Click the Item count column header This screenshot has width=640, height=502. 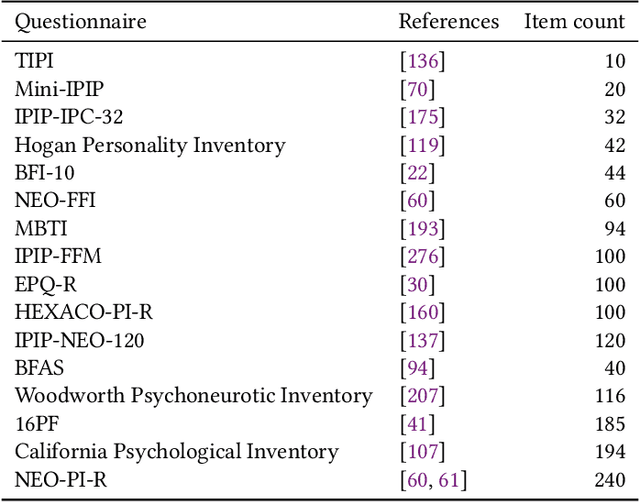(573, 21)
